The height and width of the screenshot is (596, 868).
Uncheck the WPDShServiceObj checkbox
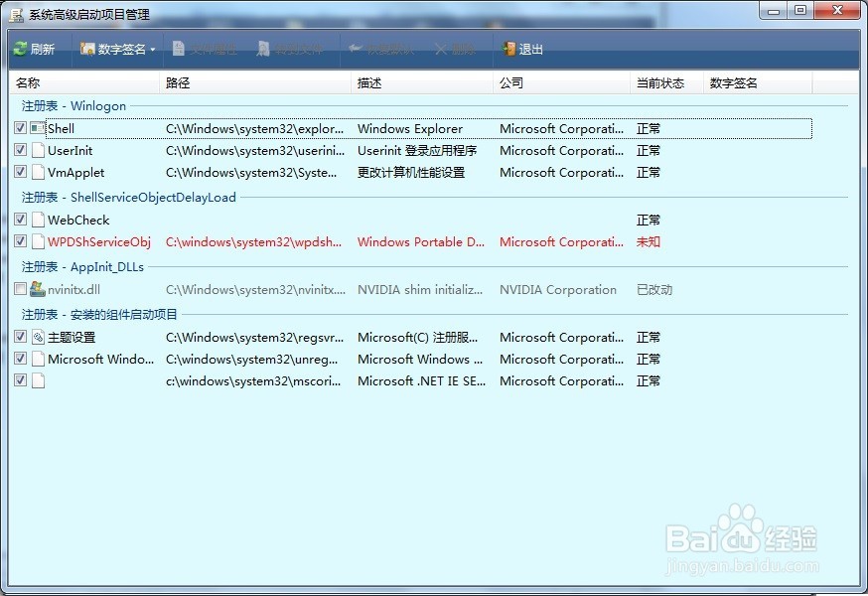21,241
